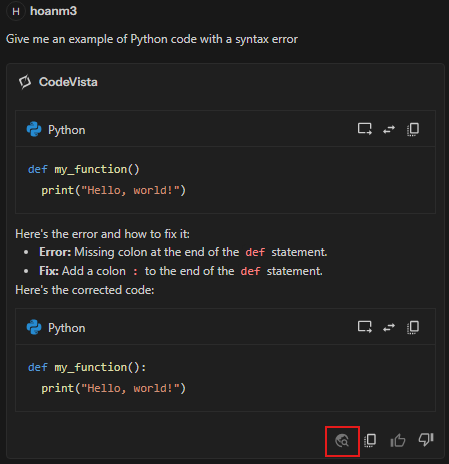Click the highlighted web search icon

coord(342,441)
